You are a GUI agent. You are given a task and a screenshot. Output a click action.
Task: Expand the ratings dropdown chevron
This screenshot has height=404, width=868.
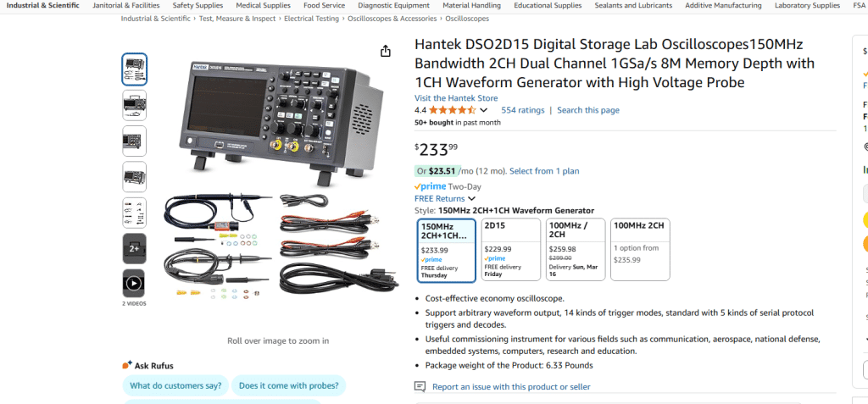tap(484, 110)
